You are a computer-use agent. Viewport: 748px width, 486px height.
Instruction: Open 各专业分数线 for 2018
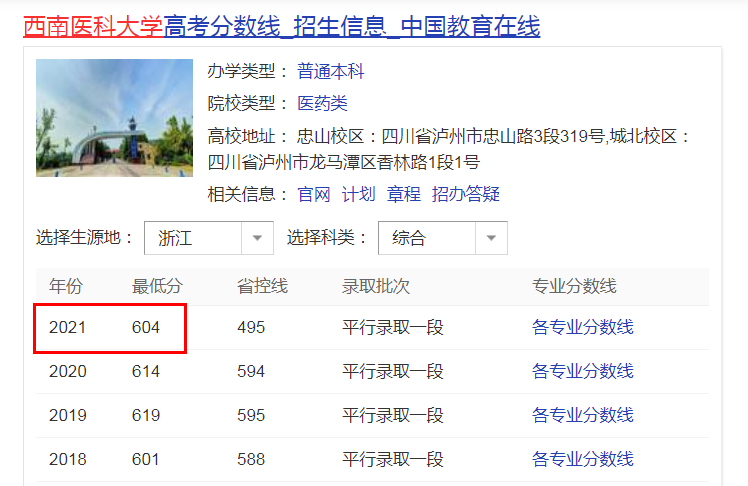point(582,459)
